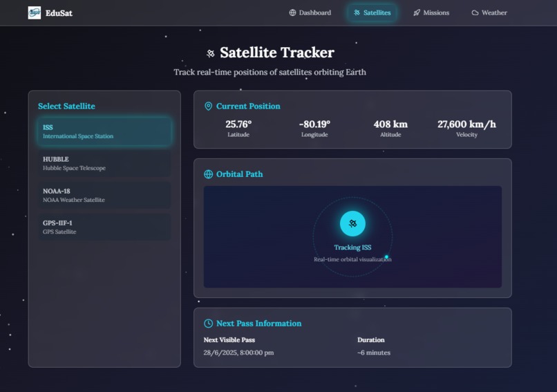This screenshot has width=557, height=392.
Task: Click the Missions rocket icon
Action: pos(417,13)
